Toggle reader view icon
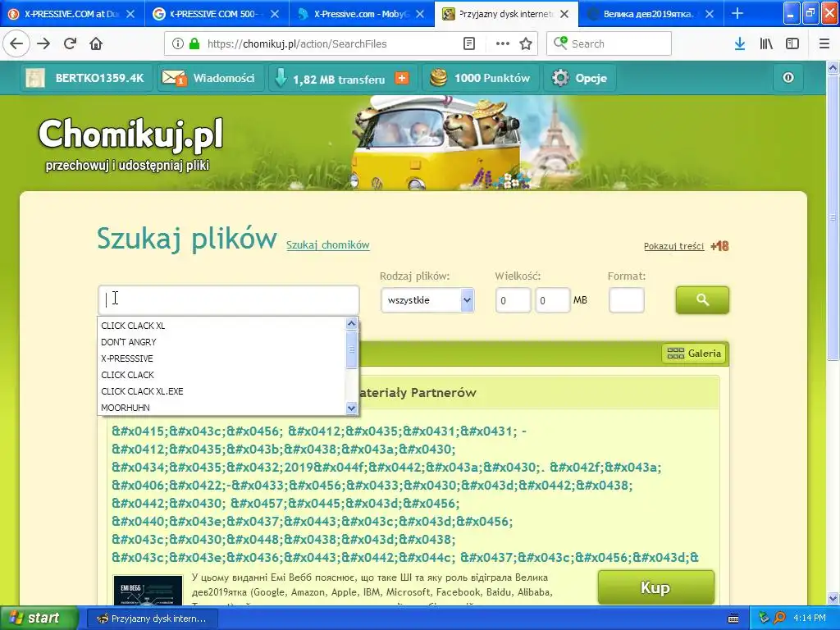The height and width of the screenshot is (630, 840). [468, 44]
